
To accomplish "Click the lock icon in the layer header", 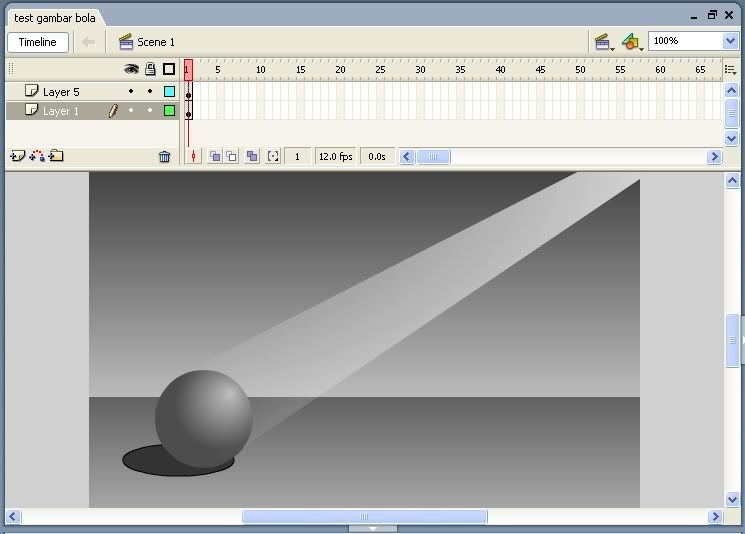I will click(150, 69).
